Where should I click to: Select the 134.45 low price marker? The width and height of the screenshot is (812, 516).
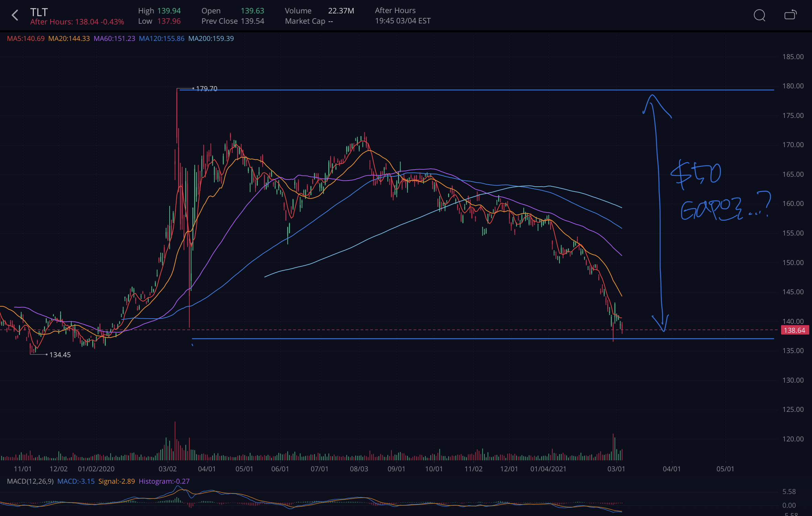tap(60, 355)
